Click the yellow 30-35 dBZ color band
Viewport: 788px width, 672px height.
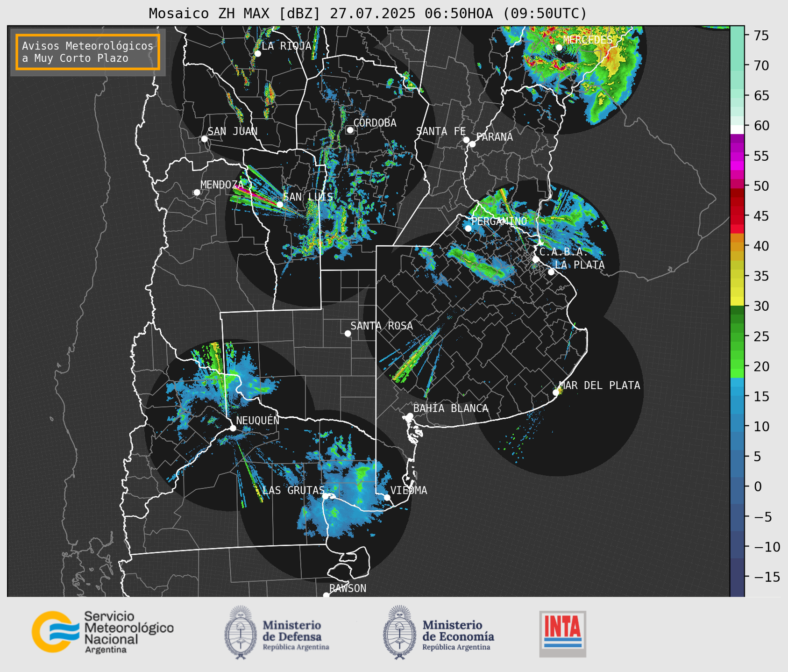click(737, 291)
